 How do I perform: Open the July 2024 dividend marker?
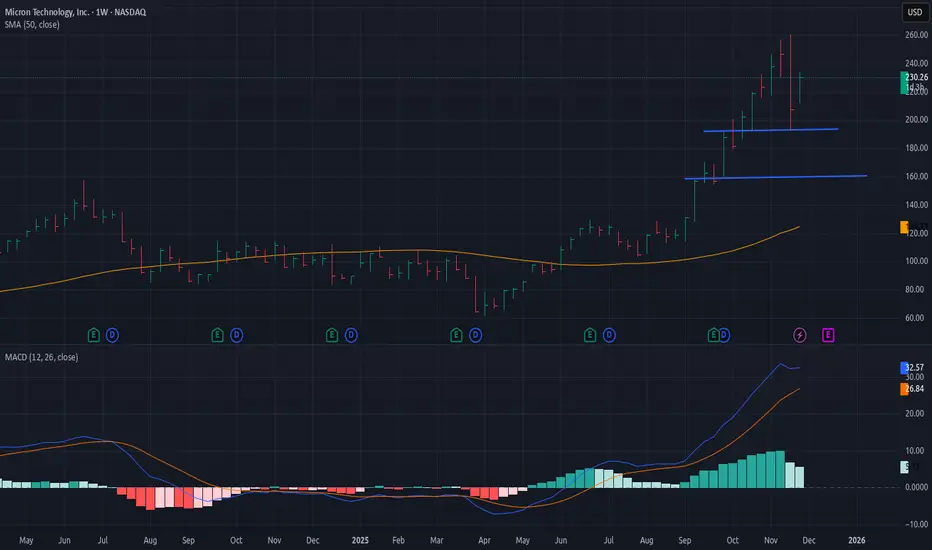pyautogui.click(x=112, y=335)
